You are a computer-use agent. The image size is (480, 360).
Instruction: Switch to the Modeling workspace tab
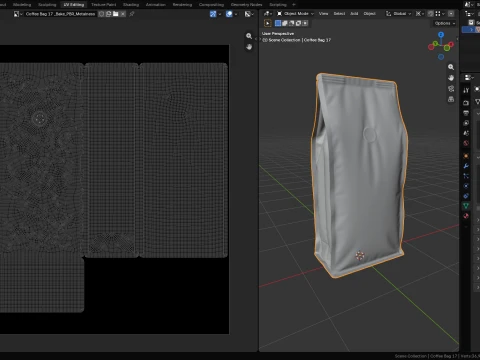pos(22,5)
